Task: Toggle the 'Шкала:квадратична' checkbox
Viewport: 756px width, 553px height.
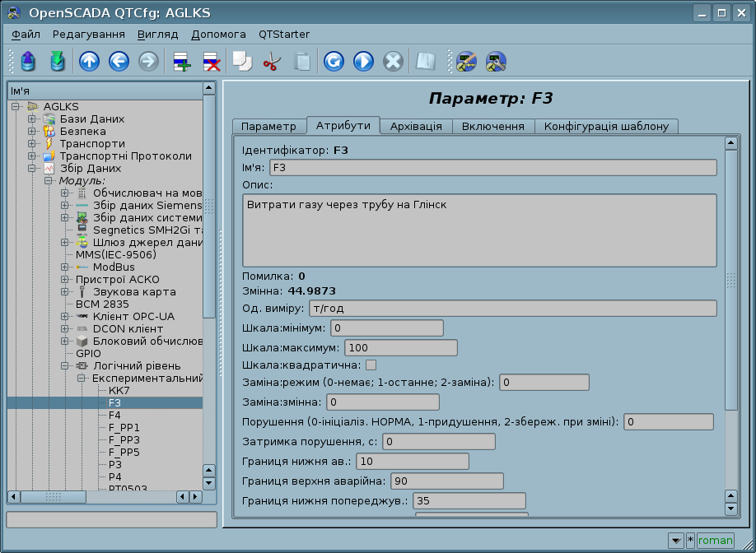Action: [371, 365]
